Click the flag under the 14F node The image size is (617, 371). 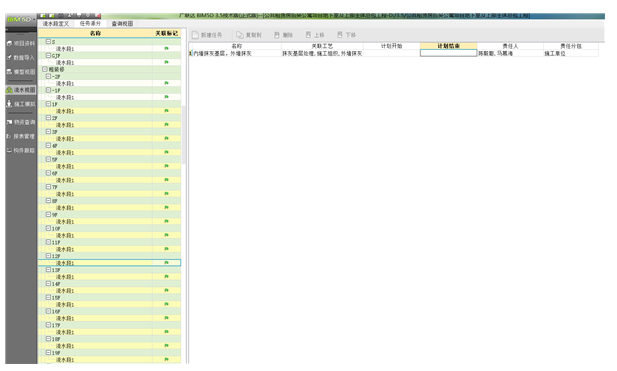[166, 290]
